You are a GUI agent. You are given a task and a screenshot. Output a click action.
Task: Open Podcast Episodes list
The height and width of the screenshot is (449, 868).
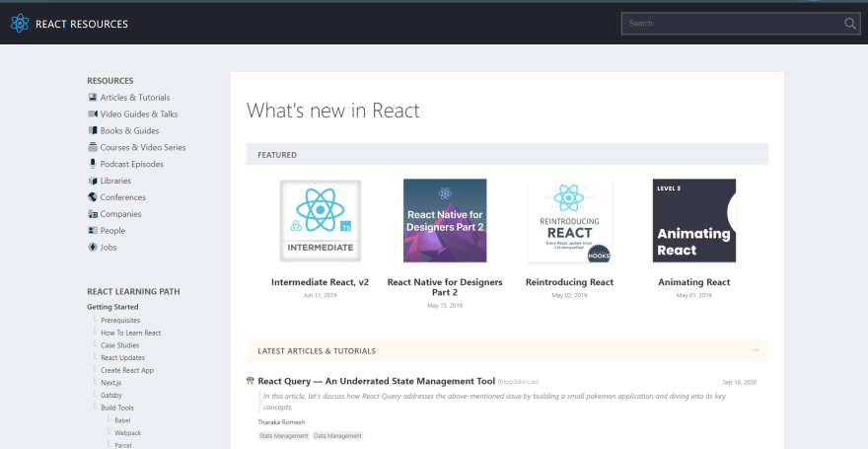click(132, 164)
